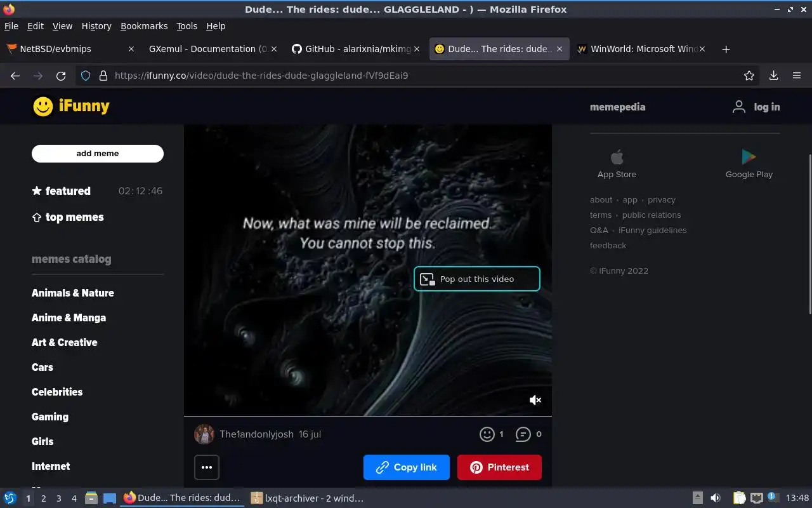Viewport: 812px width, 508px height.
Task: Click the iFunny smiley logo
Action: point(43,106)
